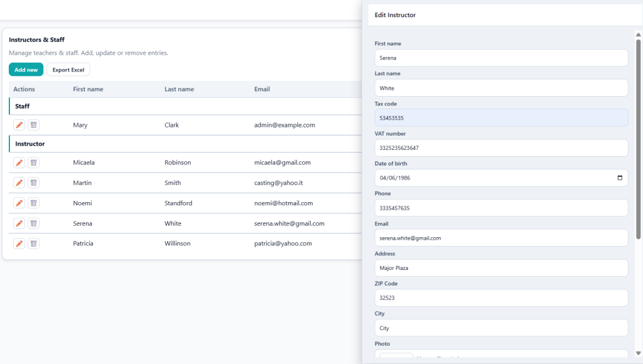Edit Mary Clark's staff entry

pyautogui.click(x=18, y=124)
